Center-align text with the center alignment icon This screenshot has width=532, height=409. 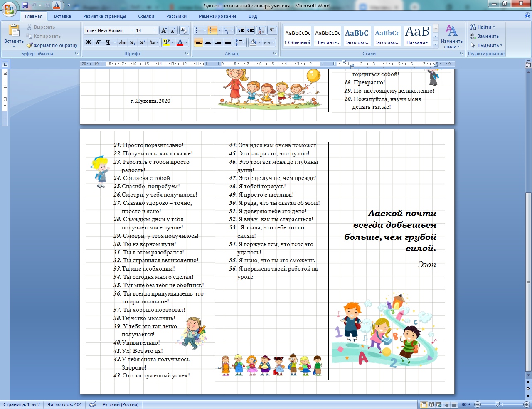click(208, 42)
